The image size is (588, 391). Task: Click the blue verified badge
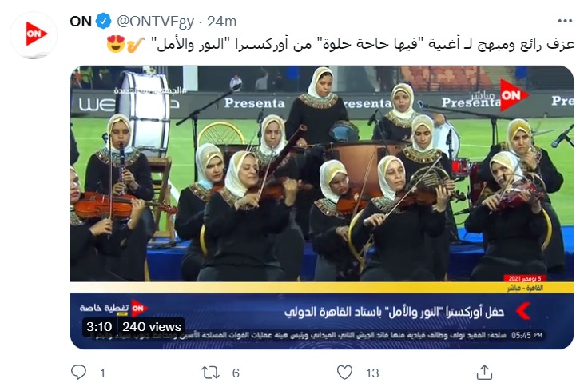[104, 21]
